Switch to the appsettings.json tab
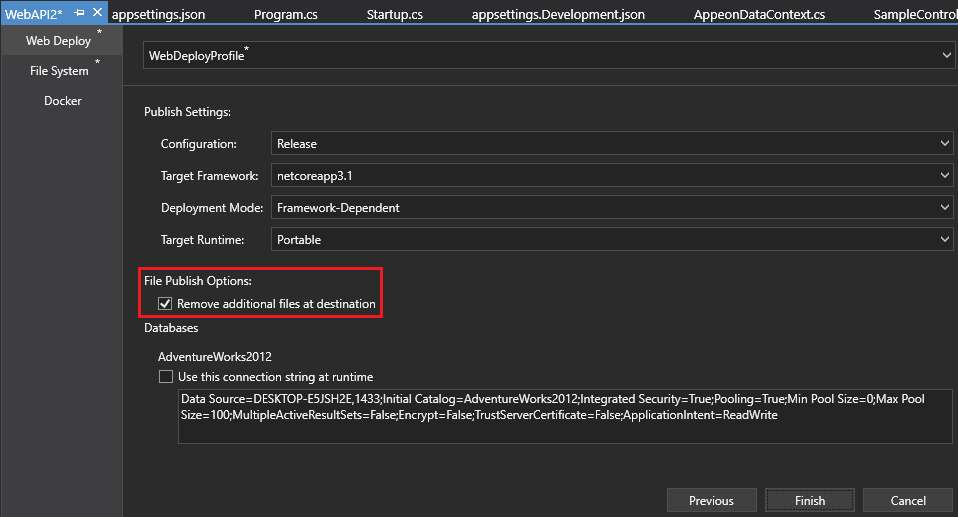This screenshot has height=517, width=958. click(x=160, y=14)
